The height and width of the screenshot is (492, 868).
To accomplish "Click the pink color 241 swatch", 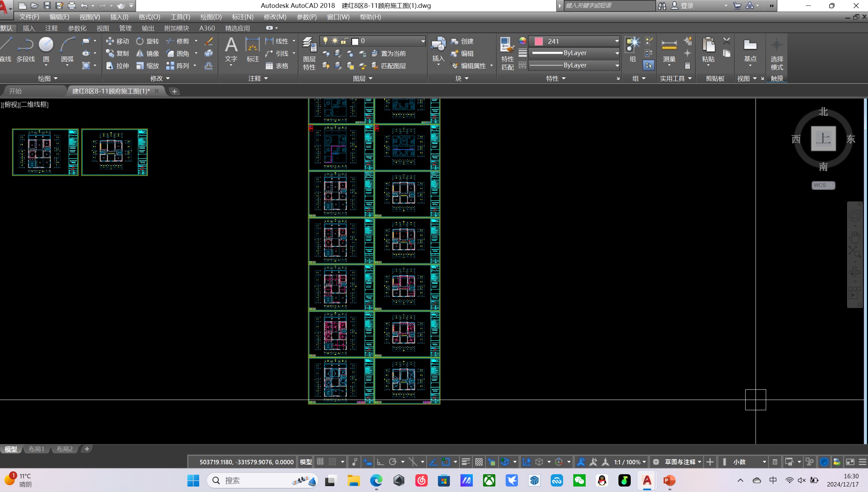I will point(538,41).
